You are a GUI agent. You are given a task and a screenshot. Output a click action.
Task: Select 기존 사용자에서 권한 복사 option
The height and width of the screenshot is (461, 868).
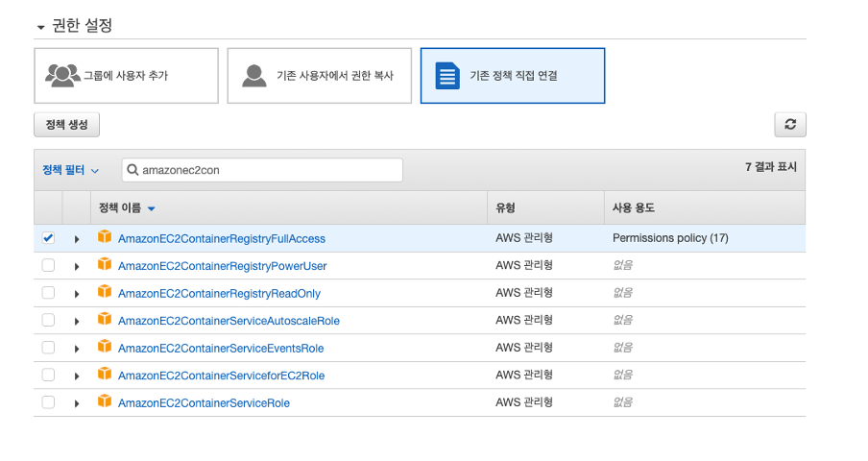click(x=320, y=76)
